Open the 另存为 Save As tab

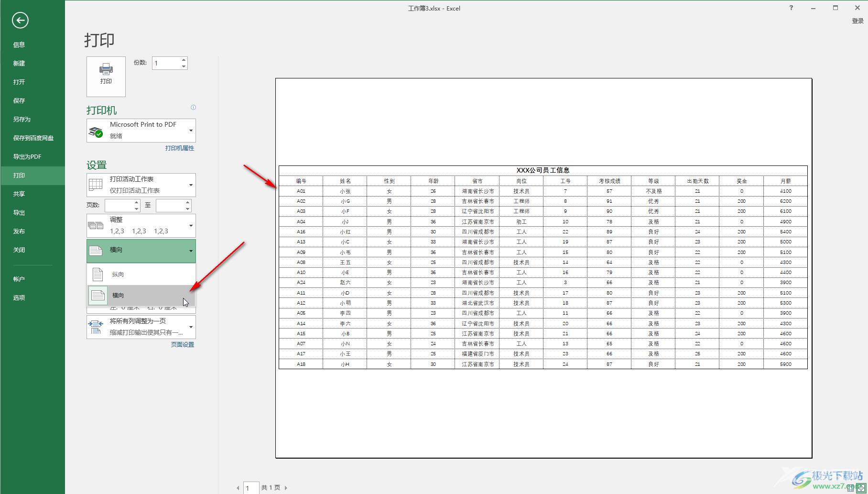(33, 119)
